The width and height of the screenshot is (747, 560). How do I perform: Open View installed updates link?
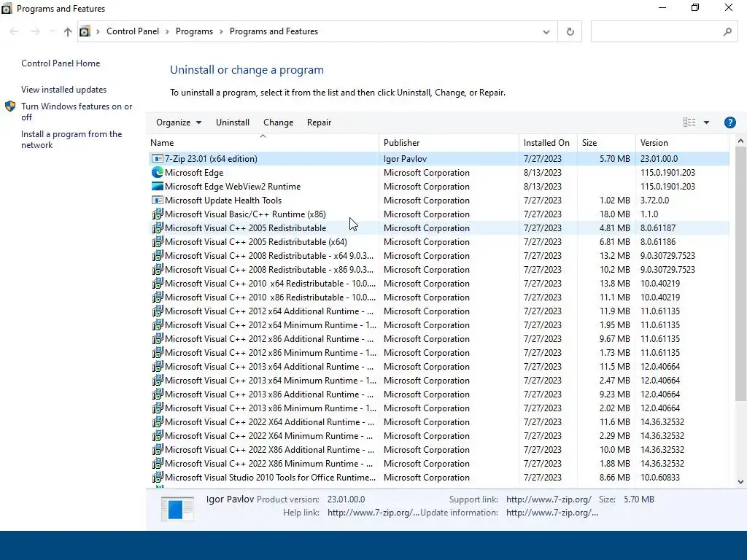point(64,90)
